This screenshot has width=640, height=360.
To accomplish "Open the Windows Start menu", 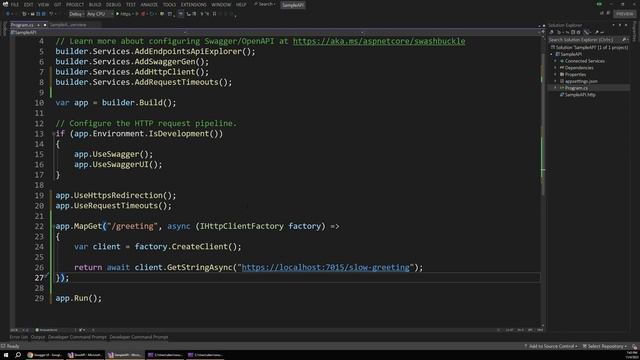I will click(6, 355).
